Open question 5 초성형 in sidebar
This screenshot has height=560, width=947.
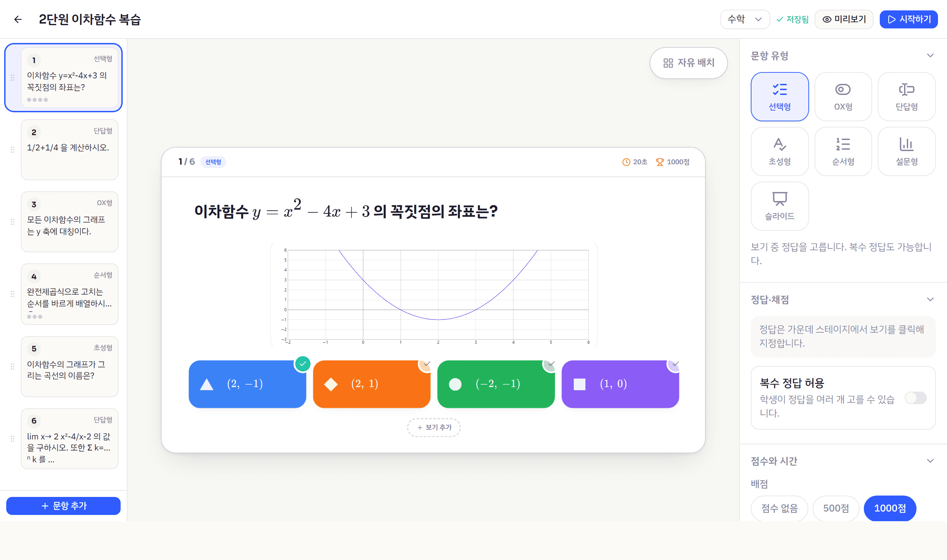(69, 366)
